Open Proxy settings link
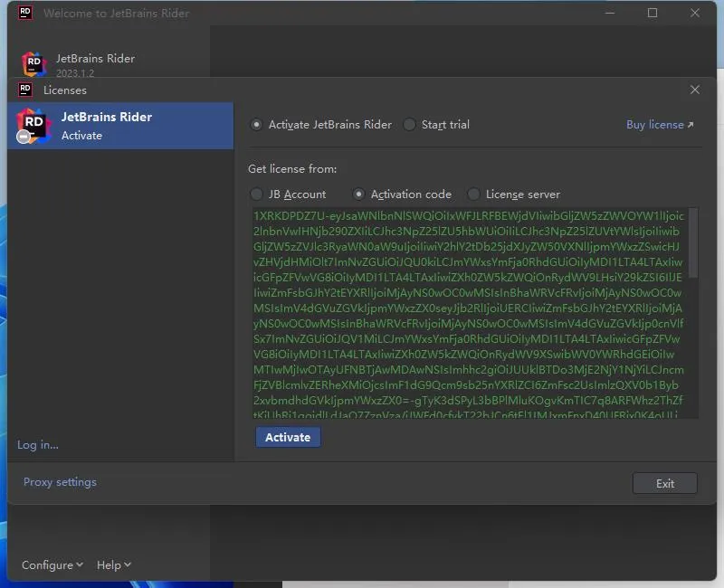724x588 pixels. pyautogui.click(x=60, y=482)
